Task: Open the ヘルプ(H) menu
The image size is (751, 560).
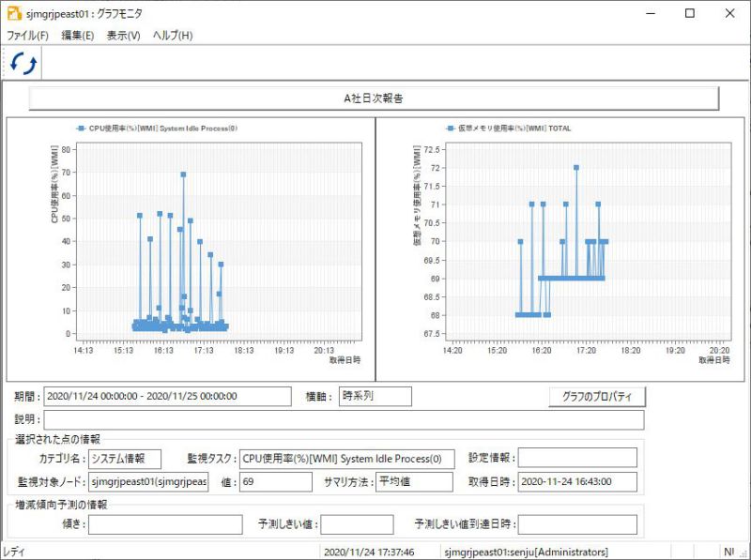Action: point(173,36)
